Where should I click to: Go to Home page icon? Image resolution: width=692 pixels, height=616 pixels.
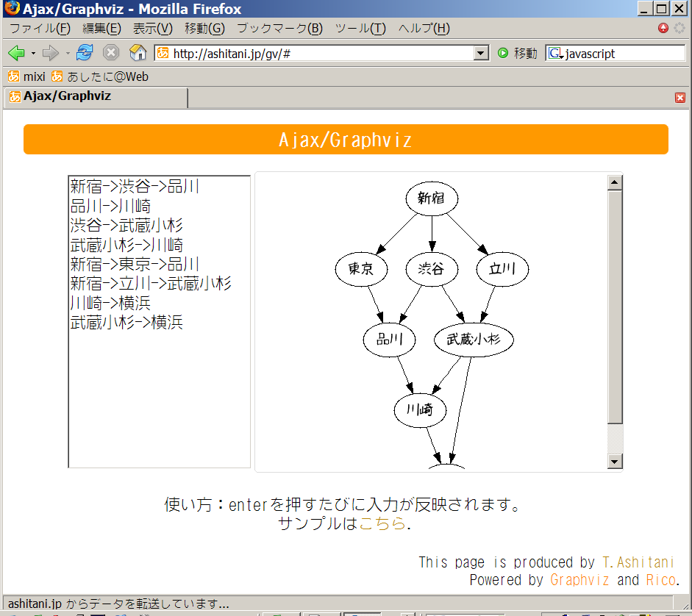click(138, 53)
